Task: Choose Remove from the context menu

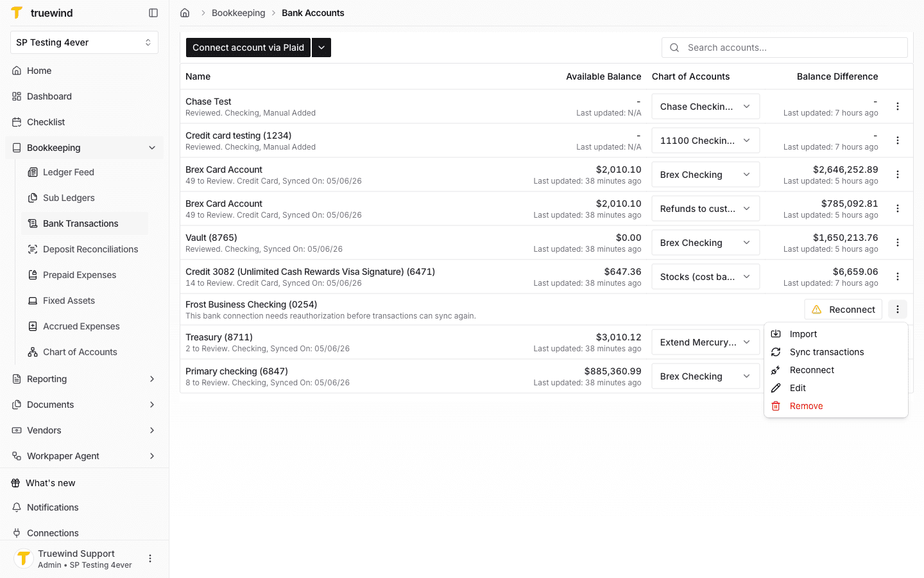Action: click(x=835, y=406)
